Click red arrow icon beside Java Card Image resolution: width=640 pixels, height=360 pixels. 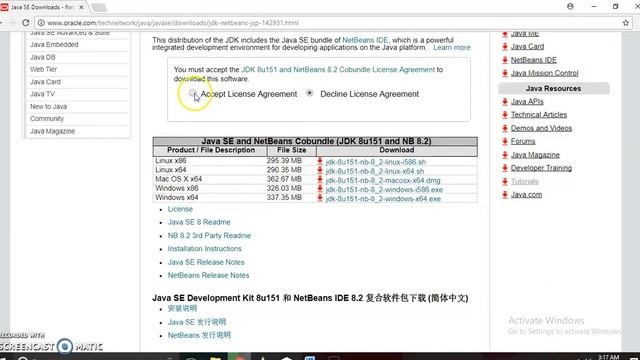(505, 47)
